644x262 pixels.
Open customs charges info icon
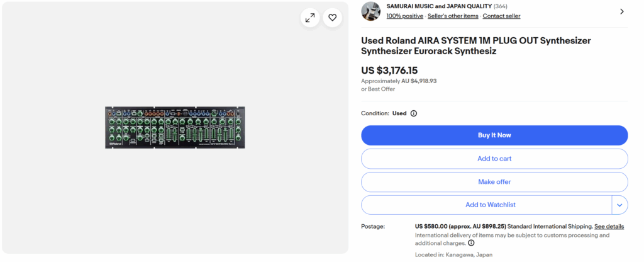(471, 243)
